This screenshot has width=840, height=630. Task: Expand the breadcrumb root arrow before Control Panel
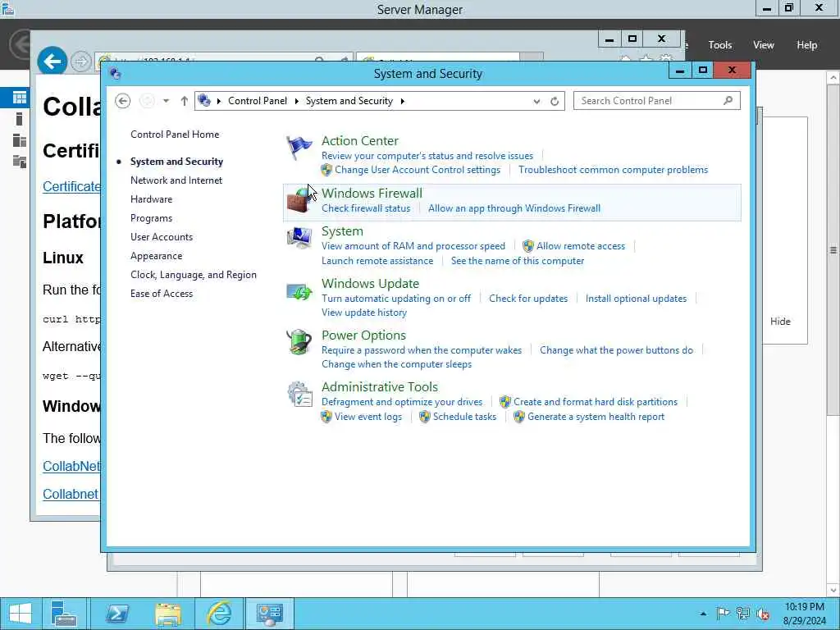point(218,101)
